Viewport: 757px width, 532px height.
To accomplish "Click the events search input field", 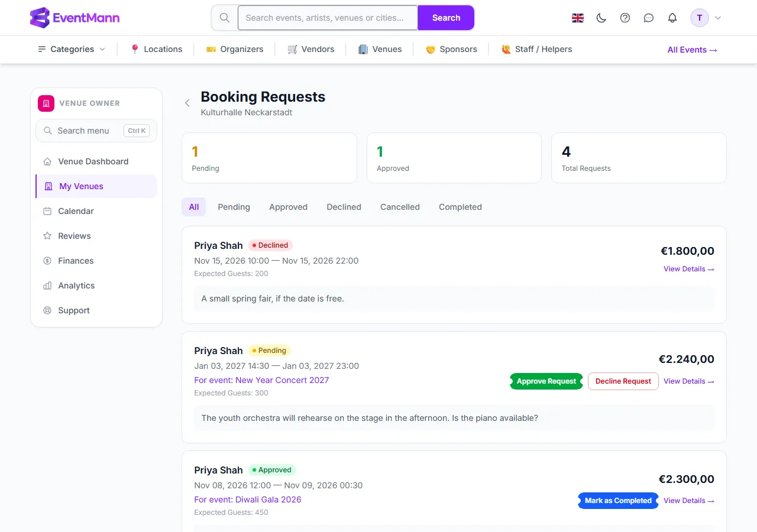I will pos(328,18).
